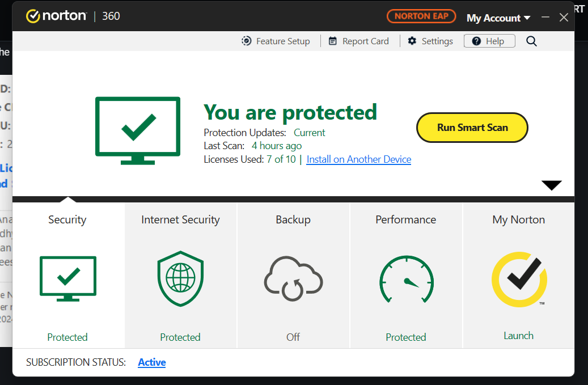Expand the My Account dropdown
The image size is (588, 385).
coord(498,18)
